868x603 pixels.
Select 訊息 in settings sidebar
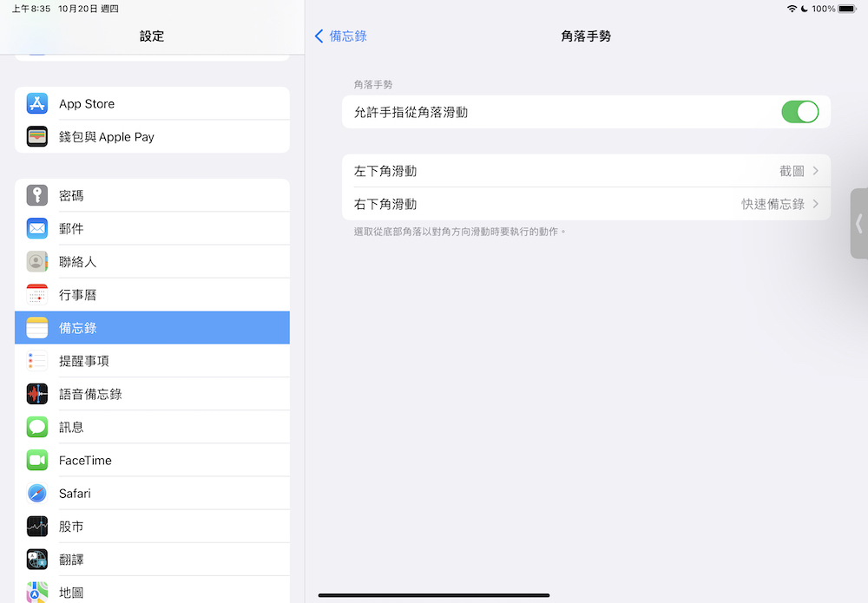[x=152, y=427]
